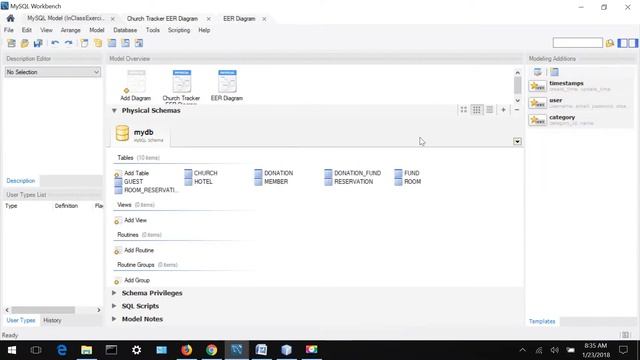
Task: Open the View menu
Action: pos(46,30)
